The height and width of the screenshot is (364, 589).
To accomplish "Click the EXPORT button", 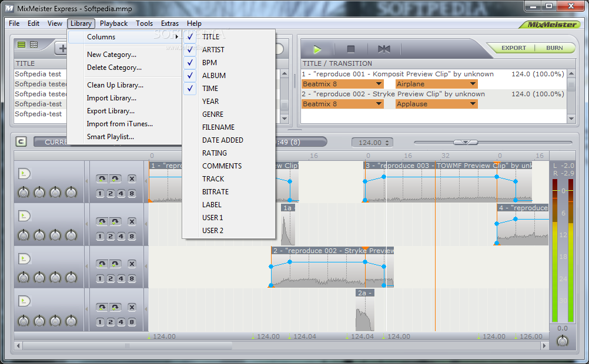I will tap(514, 48).
